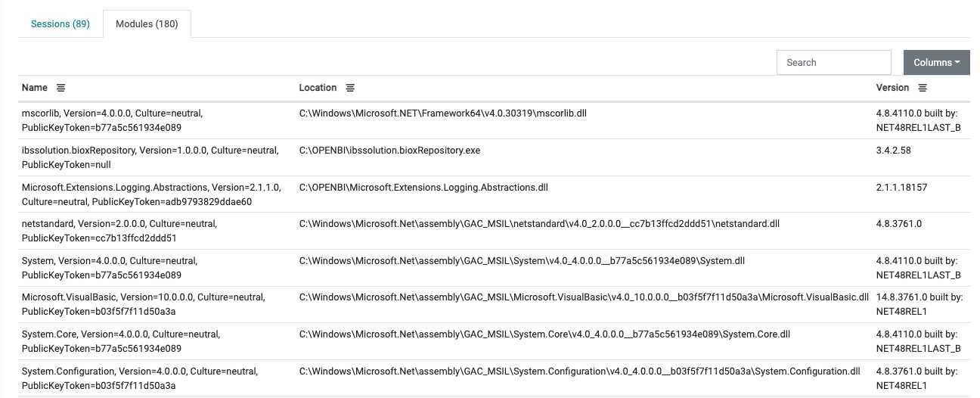Select the ibssolution.bioxRepository module row

coord(150,157)
